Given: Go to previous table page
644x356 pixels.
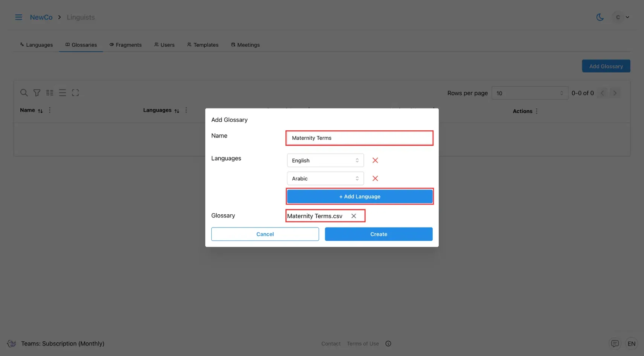Looking at the screenshot, I should tap(602, 93).
